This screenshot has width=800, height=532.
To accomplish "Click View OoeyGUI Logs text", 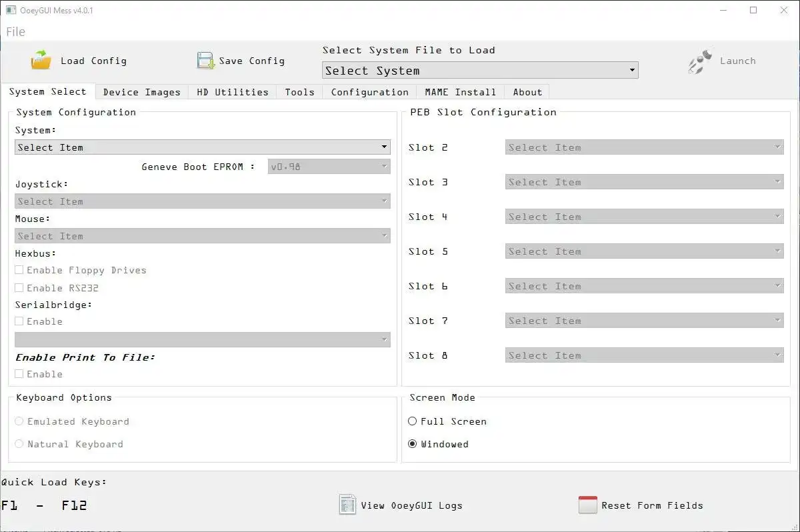I will 411,505.
